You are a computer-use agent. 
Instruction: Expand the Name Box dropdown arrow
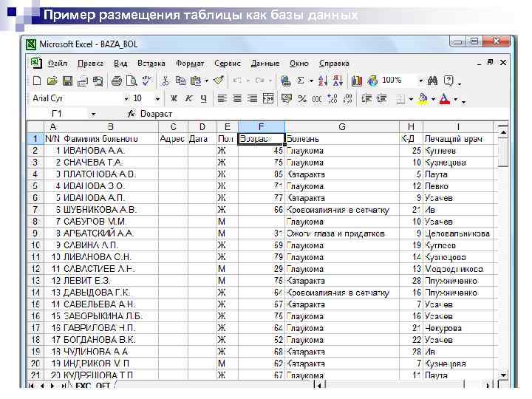(x=93, y=114)
